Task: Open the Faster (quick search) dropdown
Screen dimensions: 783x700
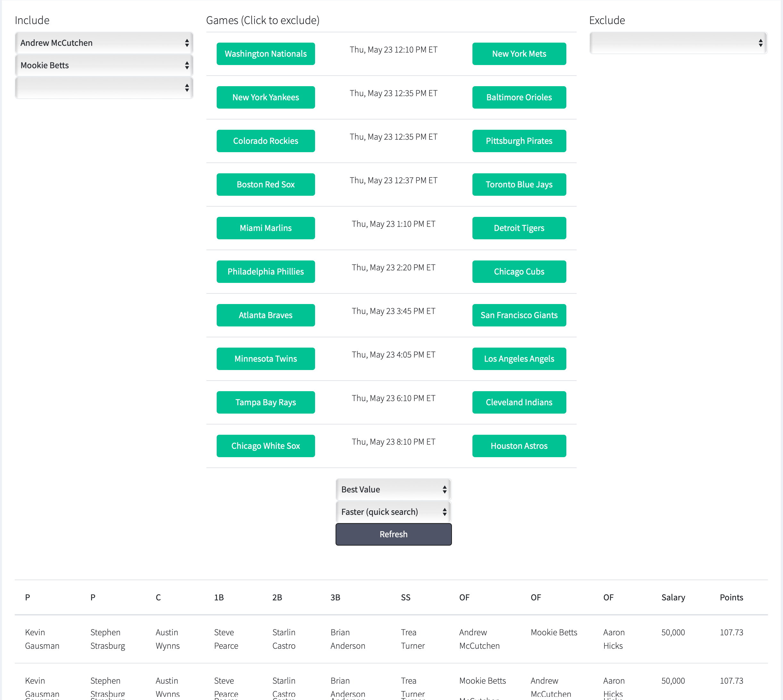Action: (x=393, y=512)
